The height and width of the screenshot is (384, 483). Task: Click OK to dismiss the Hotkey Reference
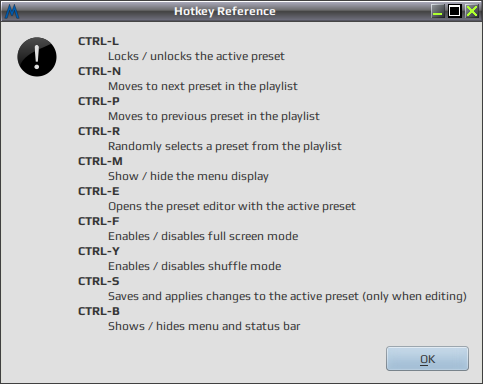(427, 359)
